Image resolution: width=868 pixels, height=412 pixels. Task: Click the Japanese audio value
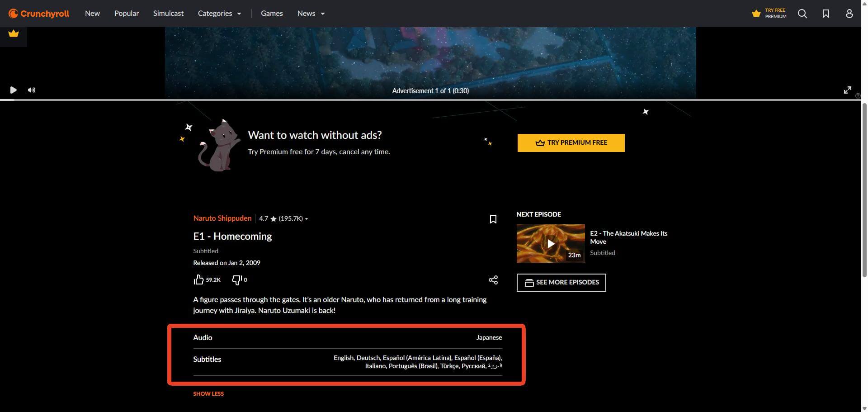489,337
